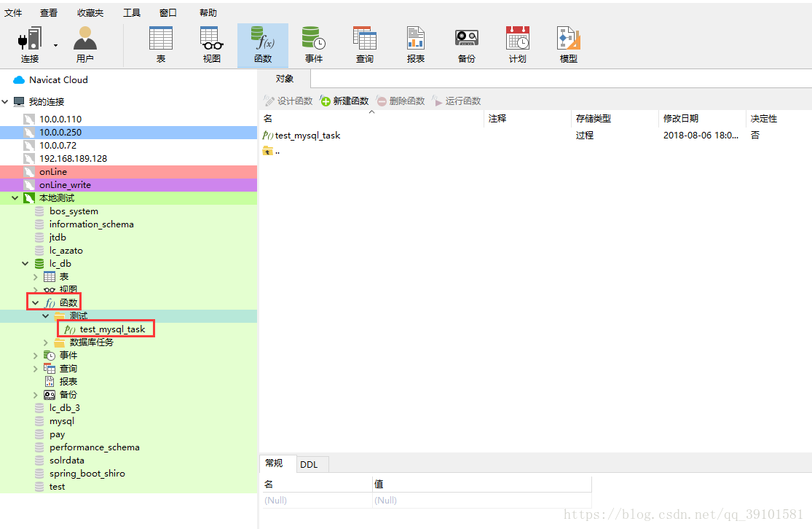Collapse the 我的连接 tree node
812x529 pixels.
point(5,101)
